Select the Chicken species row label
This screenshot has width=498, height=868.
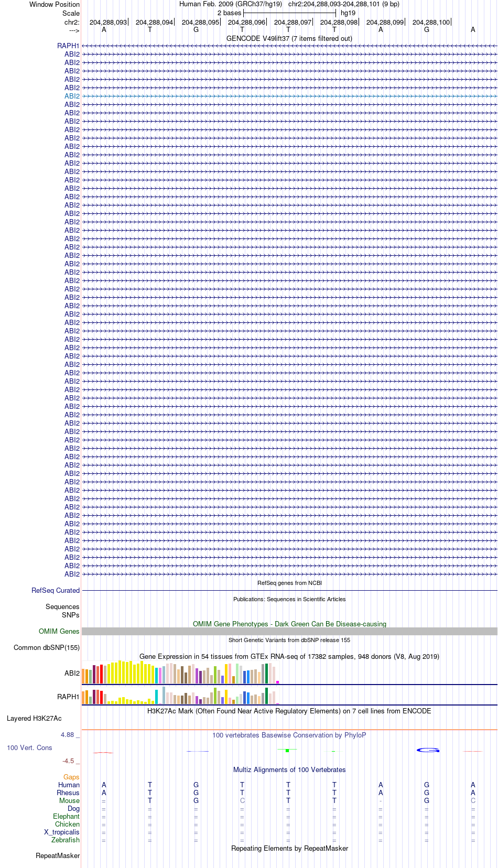(x=67, y=824)
